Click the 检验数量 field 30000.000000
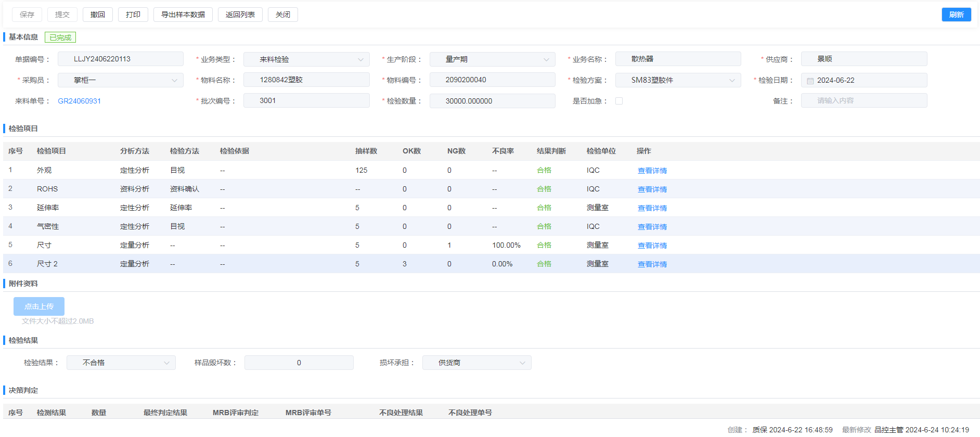Screen dimensions: 980x437 tap(492, 101)
